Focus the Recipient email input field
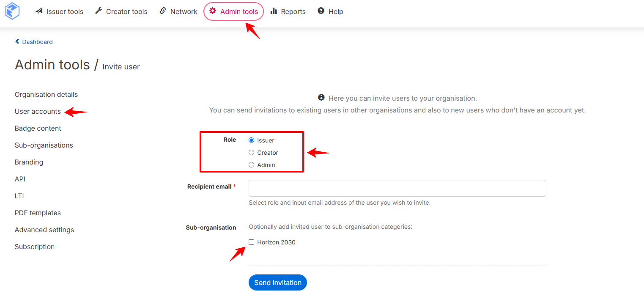644x296 pixels. pos(397,188)
